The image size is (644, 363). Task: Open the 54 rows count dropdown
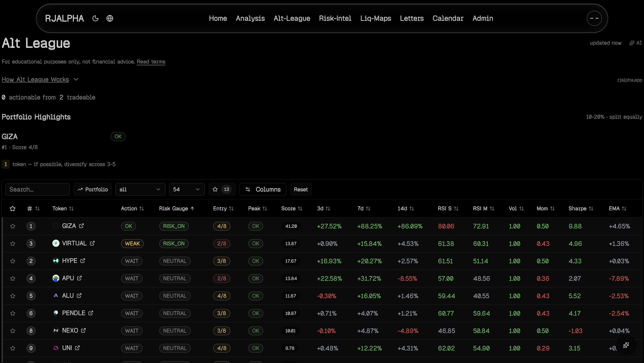click(186, 190)
